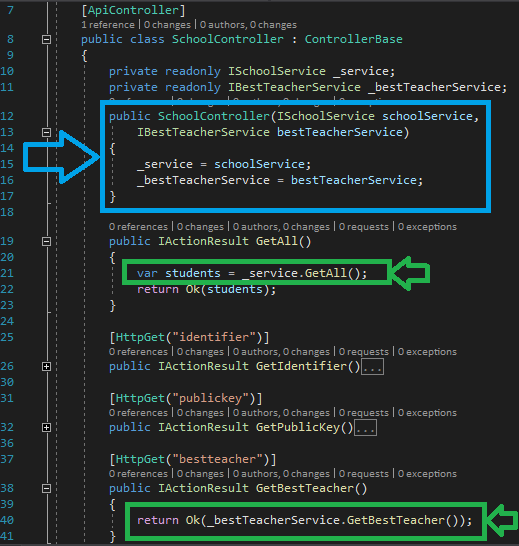Open '0 references' CodeLens above GetAll

138,227
